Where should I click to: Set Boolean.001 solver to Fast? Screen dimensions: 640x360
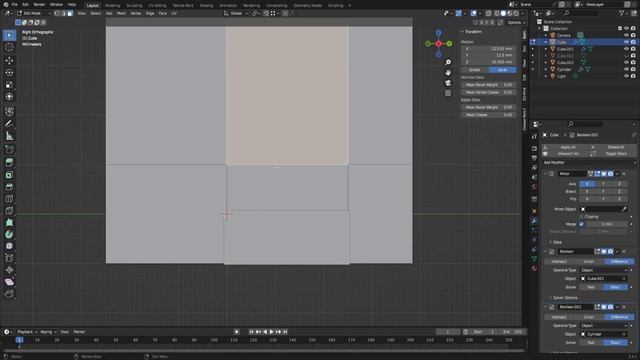pos(591,343)
